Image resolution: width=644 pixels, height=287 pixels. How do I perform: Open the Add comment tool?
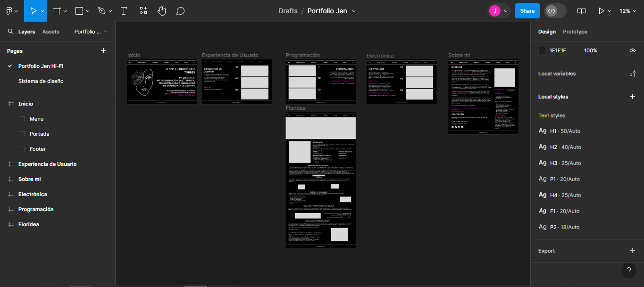(180, 10)
